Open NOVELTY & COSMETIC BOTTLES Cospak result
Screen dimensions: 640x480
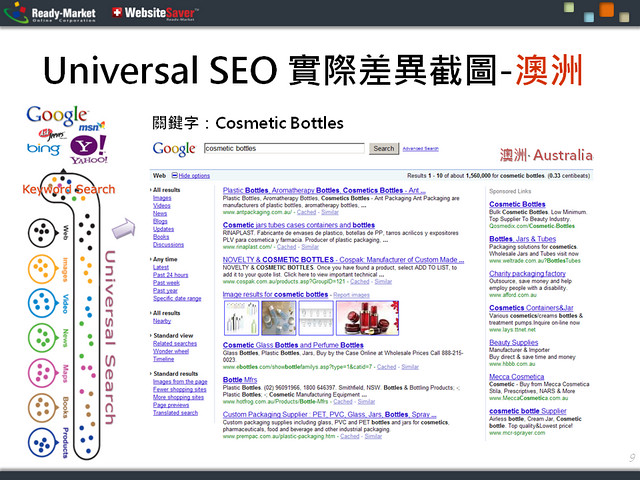point(343,260)
